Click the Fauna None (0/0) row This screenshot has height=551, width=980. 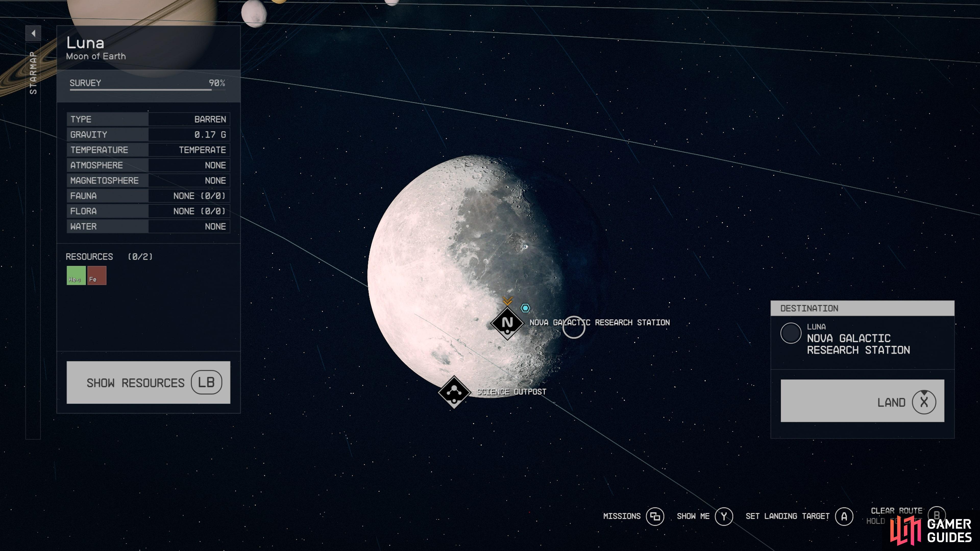148,196
